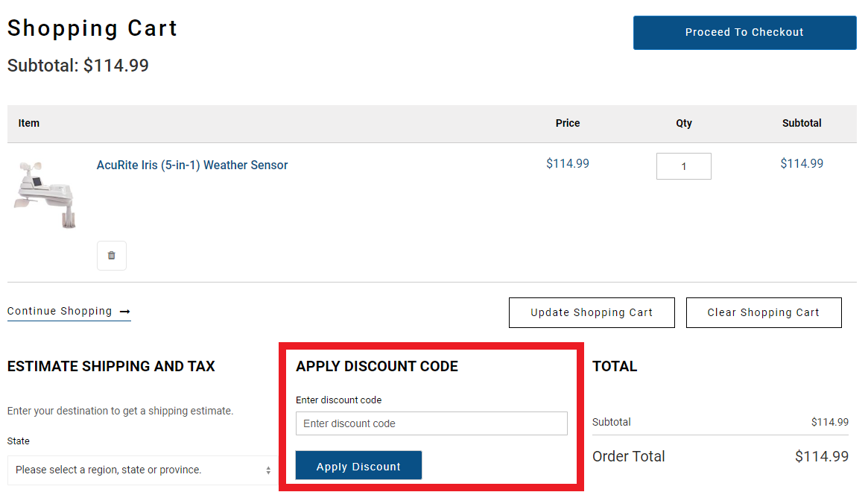
Task: Click the State dropdown arrows
Action: pyautogui.click(x=268, y=470)
